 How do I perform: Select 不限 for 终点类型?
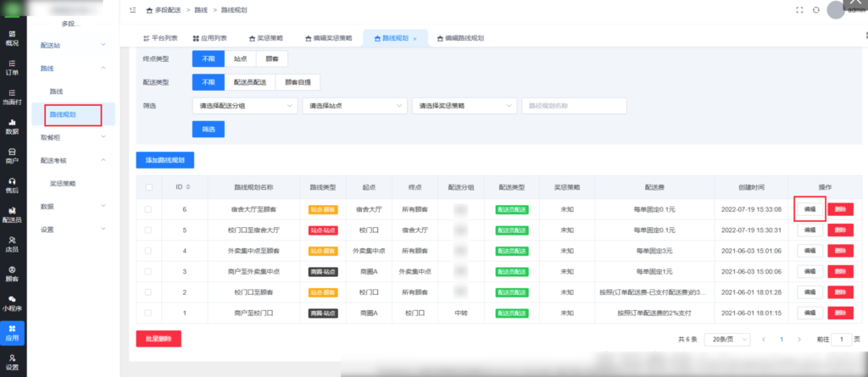tap(209, 58)
